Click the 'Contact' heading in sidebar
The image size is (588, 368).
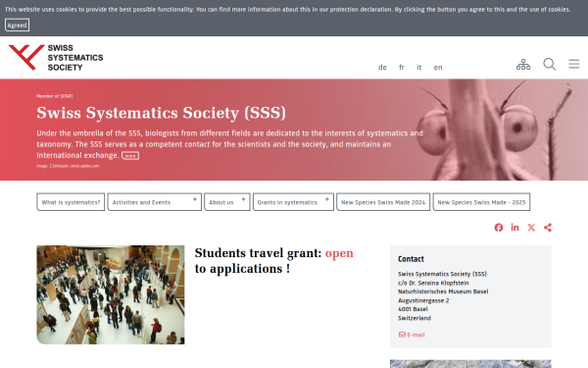[x=411, y=259]
